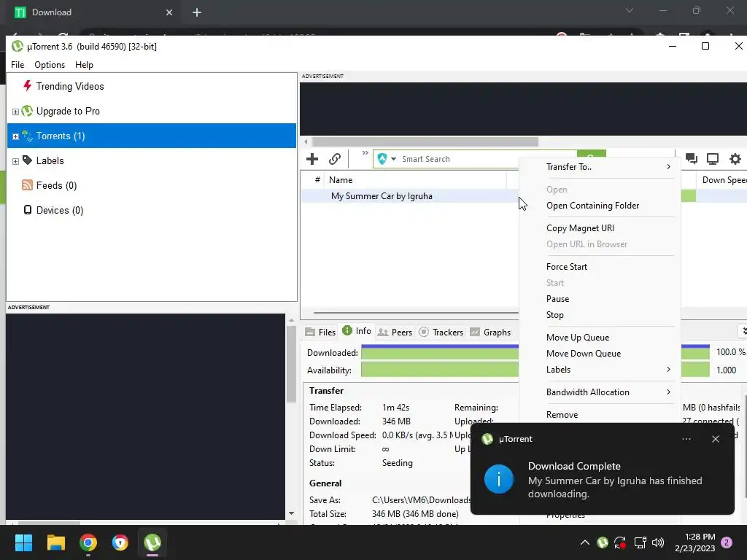This screenshot has width=747, height=560.
Task: Click uTorrent app icon on taskbar
Action: pos(152,542)
